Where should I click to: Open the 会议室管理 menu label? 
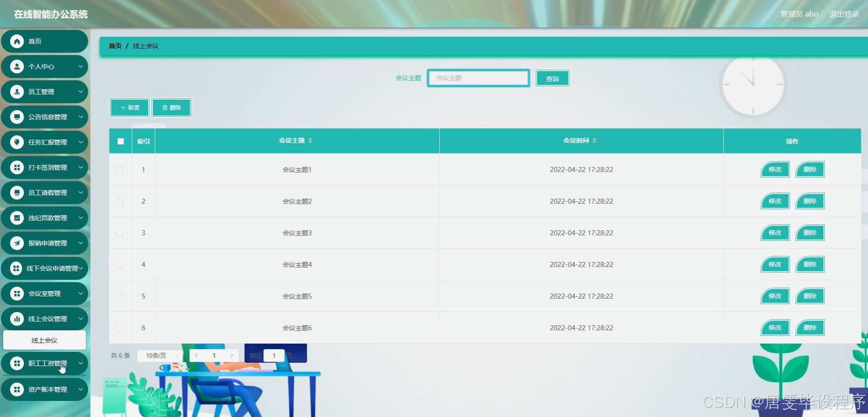pyautogui.click(x=44, y=294)
